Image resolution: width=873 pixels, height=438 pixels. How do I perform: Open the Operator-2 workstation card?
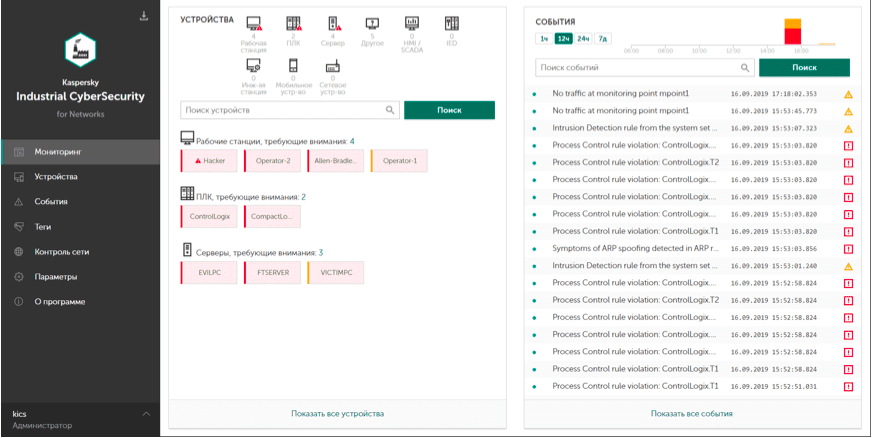coord(272,161)
